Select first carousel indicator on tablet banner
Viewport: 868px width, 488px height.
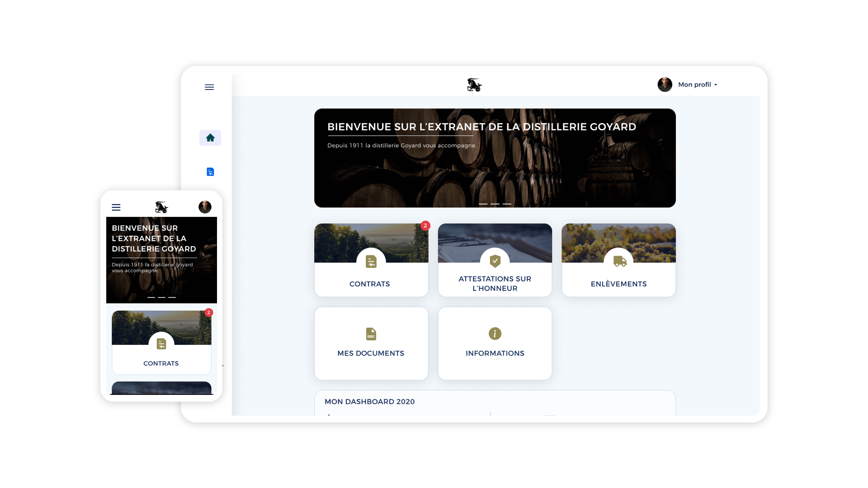[483, 204]
